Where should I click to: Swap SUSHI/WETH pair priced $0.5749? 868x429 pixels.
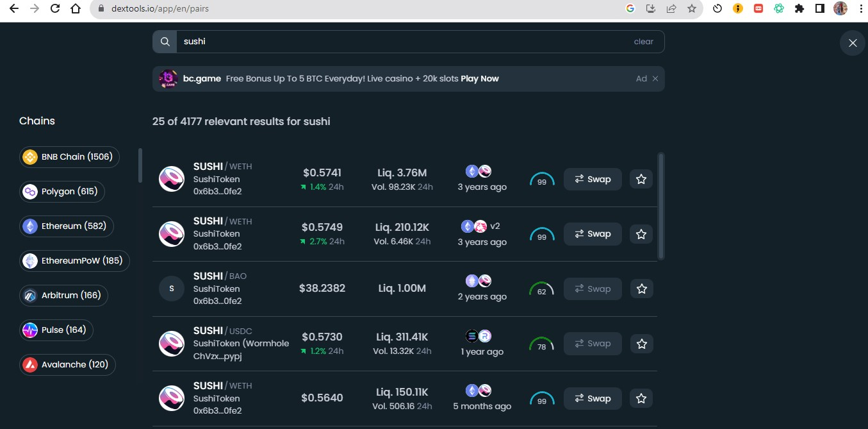(593, 234)
